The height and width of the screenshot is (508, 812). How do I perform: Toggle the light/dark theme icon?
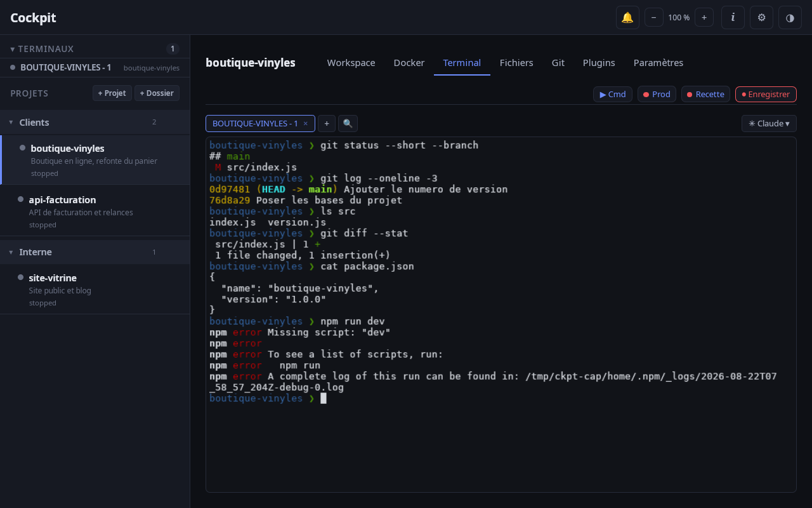tap(790, 17)
